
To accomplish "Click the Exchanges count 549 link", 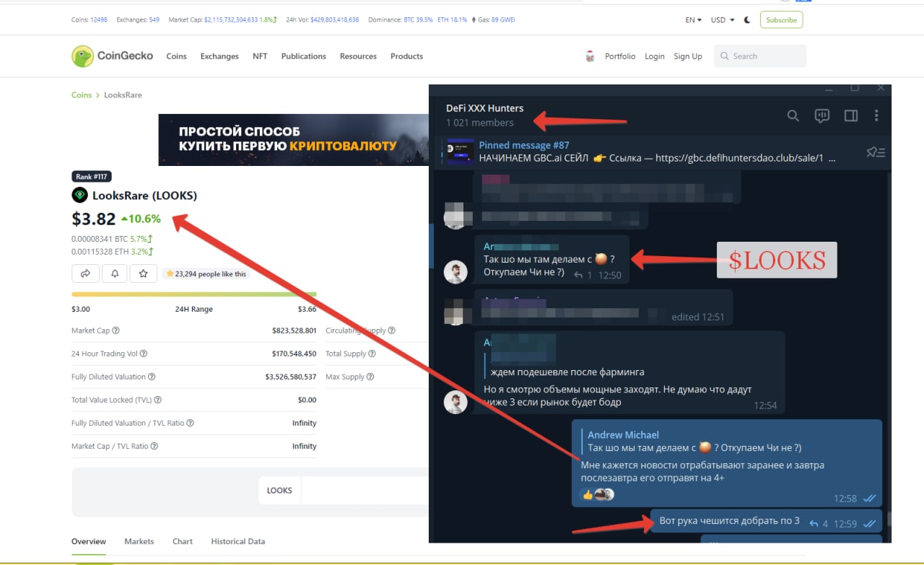I will point(154,20).
